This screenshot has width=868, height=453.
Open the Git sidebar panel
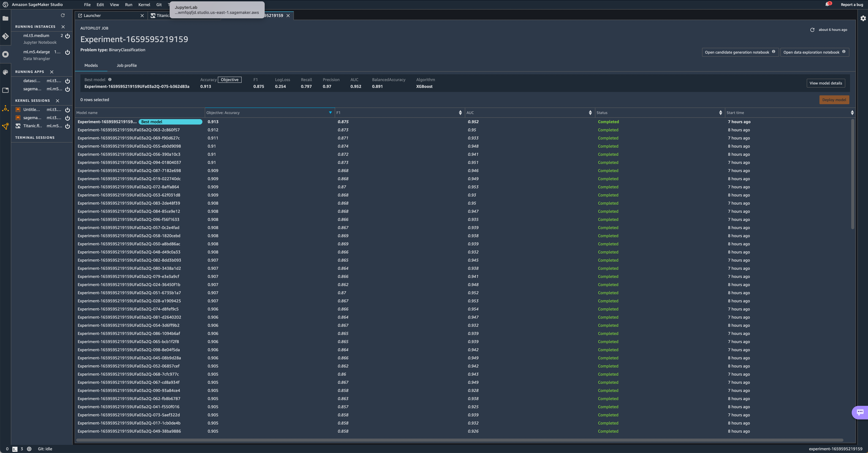point(5,36)
